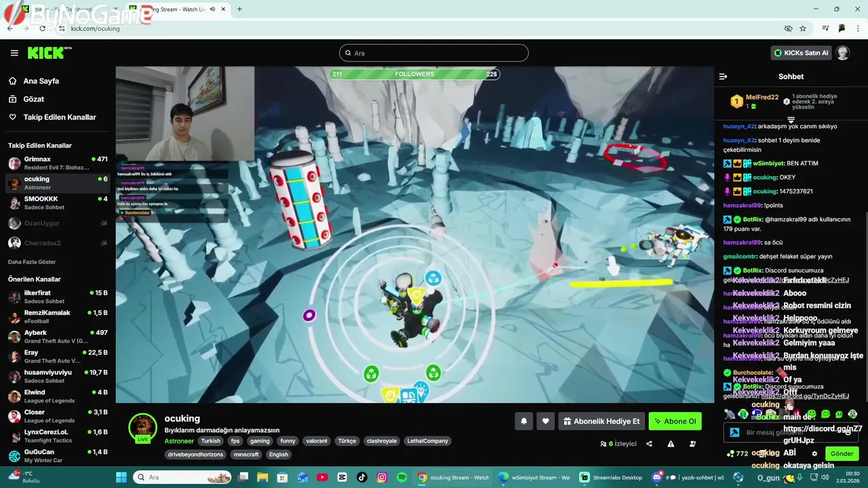The height and width of the screenshot is (488, 868).
Task: Open a new Chrome tab
Action: click(239, 9)
